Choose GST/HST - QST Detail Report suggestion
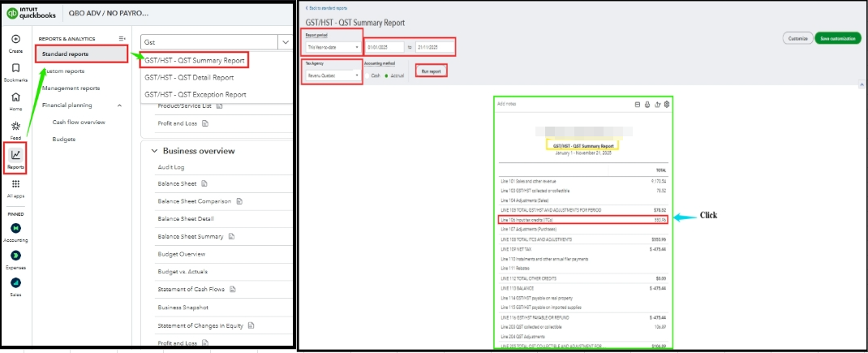This screenshot has height=353, width=868. (189, 78)
